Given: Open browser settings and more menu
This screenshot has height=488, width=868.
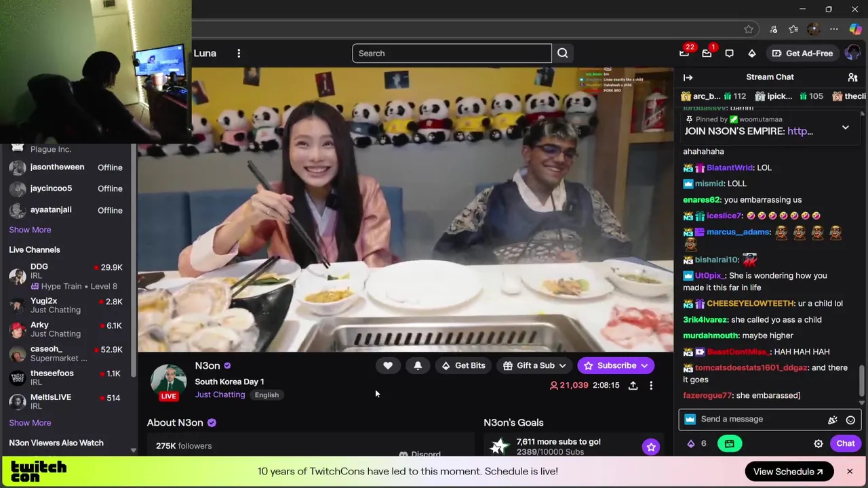Looking at the screenshot, I should point(834,29).
